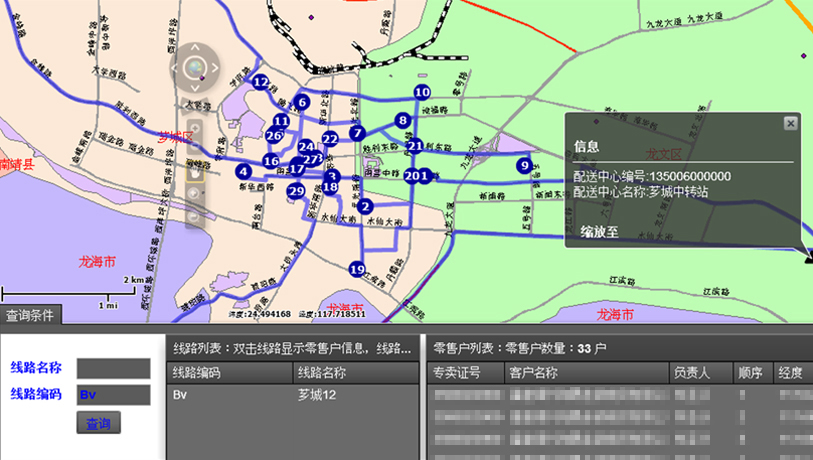Image resolution: width=813 pixels, height=460 pixels.
Task: Click the globe in the compass center
Action: (x=196, y=69)
